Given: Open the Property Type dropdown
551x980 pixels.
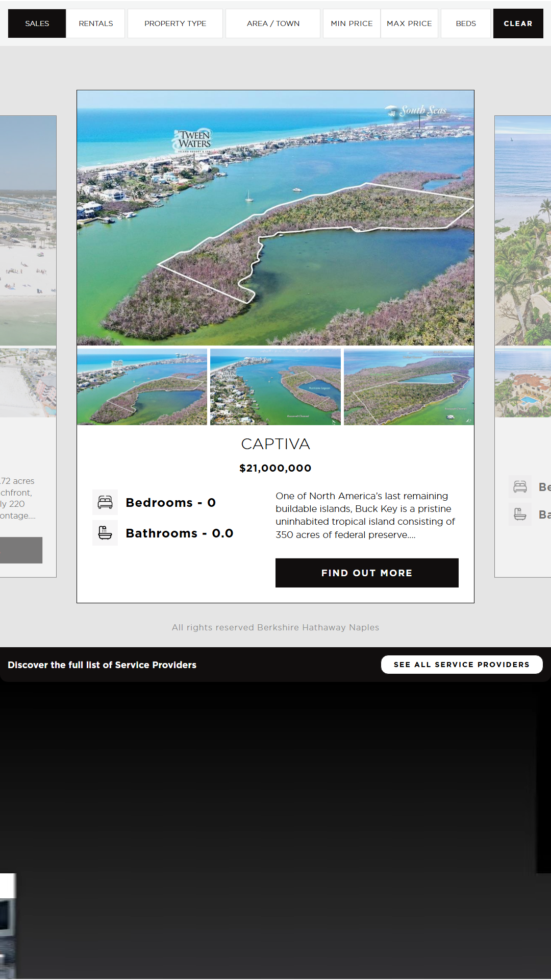Looking at the screenshot, I should [175, 23].
